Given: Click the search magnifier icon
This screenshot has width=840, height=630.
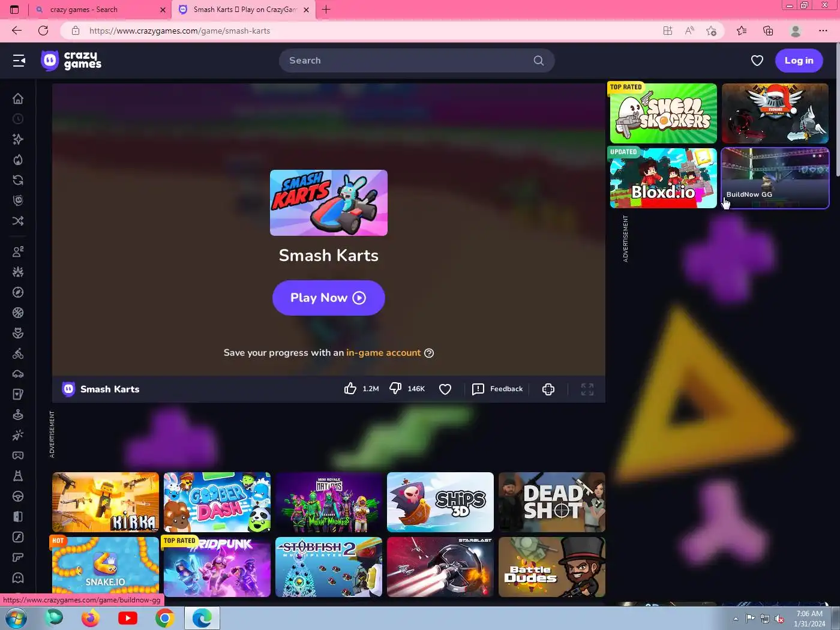Looking at the screenshot, I should [x=539, y=61].
